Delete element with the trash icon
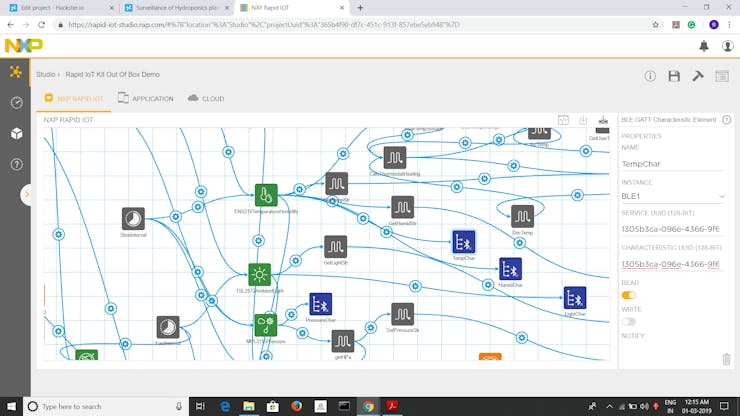The image size is (740, 416). pos(726,359)
